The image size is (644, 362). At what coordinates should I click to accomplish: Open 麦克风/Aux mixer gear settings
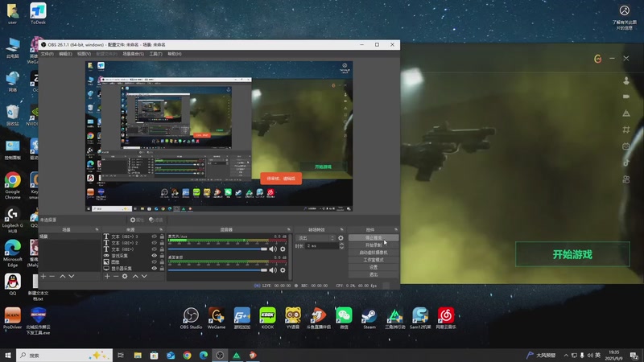click(283, 249)
